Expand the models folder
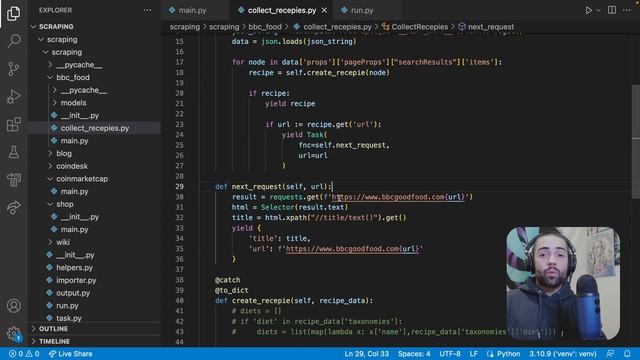Image resolution: width=640 pixels, height=360 pixels. click(x=73, y=103)
